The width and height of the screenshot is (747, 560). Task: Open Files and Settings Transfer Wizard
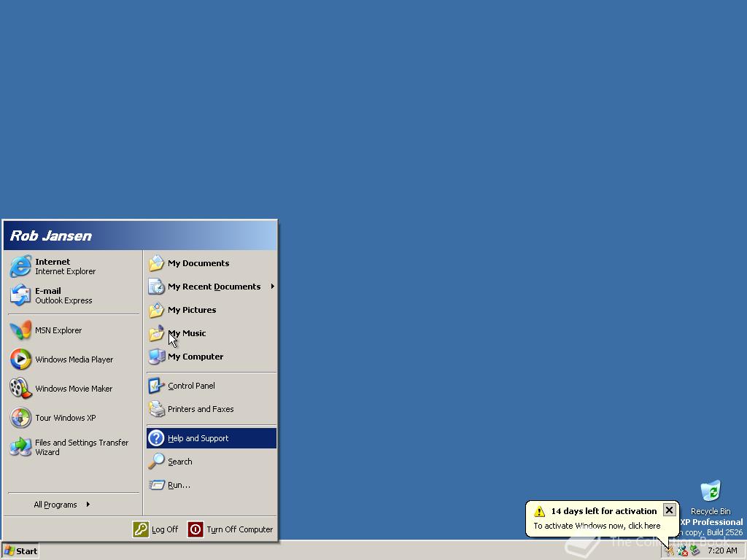[x=74, y=447]
